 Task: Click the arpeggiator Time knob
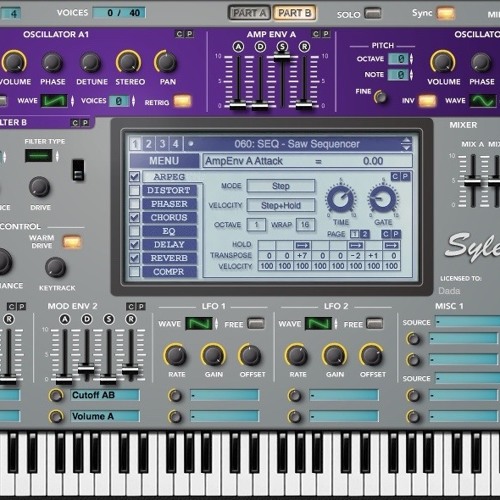341,199
